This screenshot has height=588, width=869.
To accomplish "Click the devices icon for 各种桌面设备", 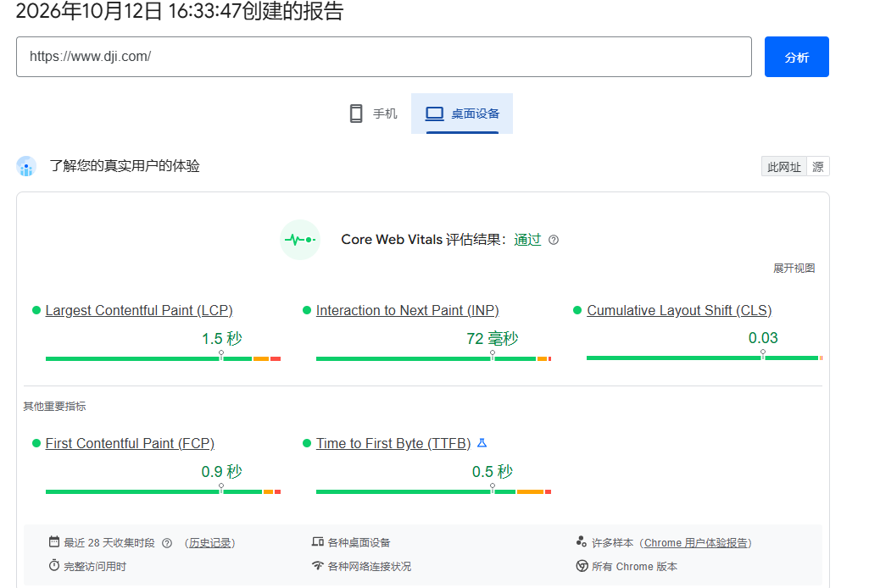I will click(318, 541).
